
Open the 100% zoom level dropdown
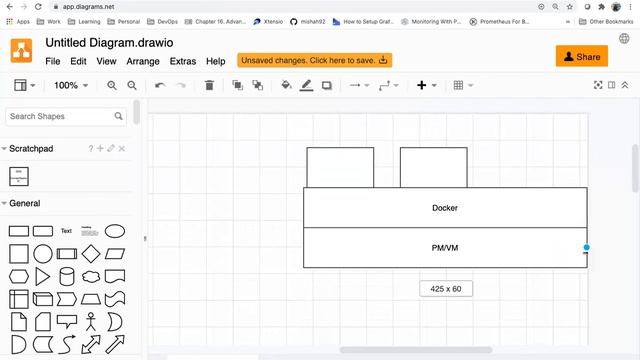pyautogui.click(x=71, y=85)
